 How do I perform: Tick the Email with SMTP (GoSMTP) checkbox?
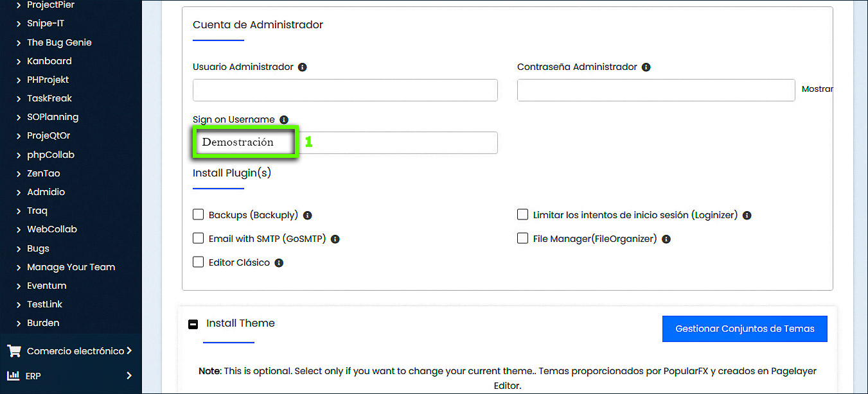(x=199, y=239)
